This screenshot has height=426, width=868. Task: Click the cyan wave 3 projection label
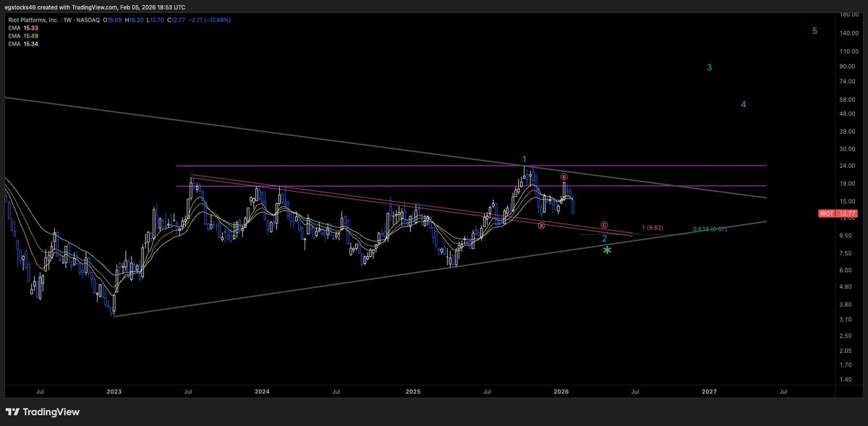pos(708,67)
